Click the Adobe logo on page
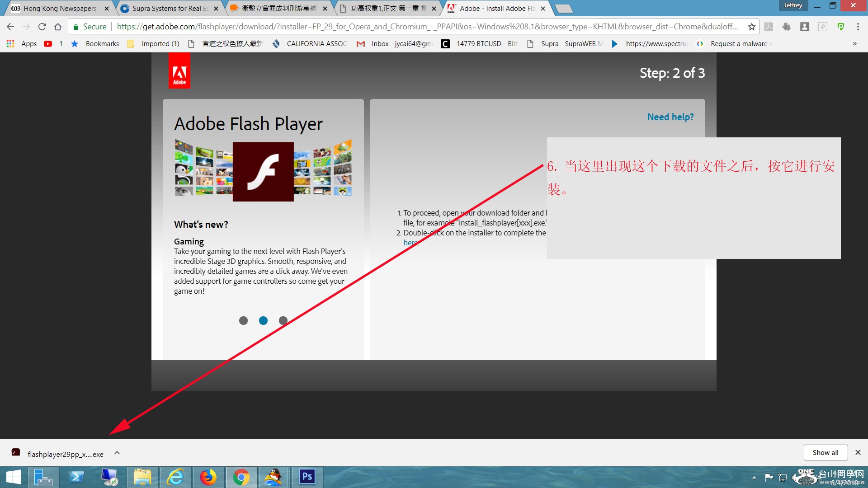 click(x=179, y=71)
